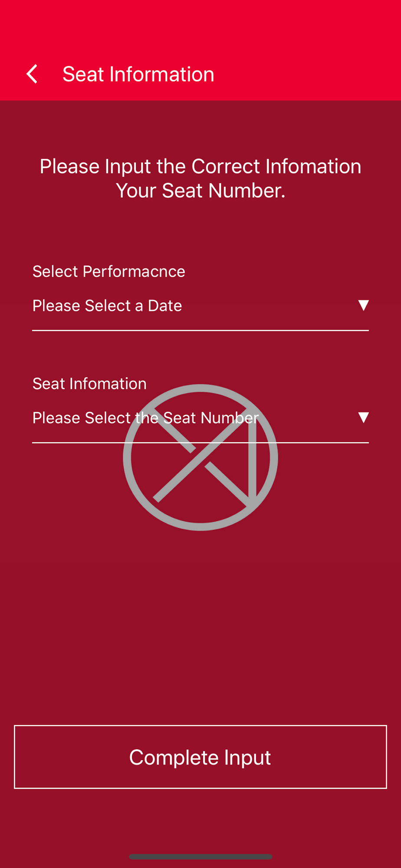This screenshot has height=868, width=401.
Task: Tap the word 'Date' in performance selector
Action: [x=165, y=306]
